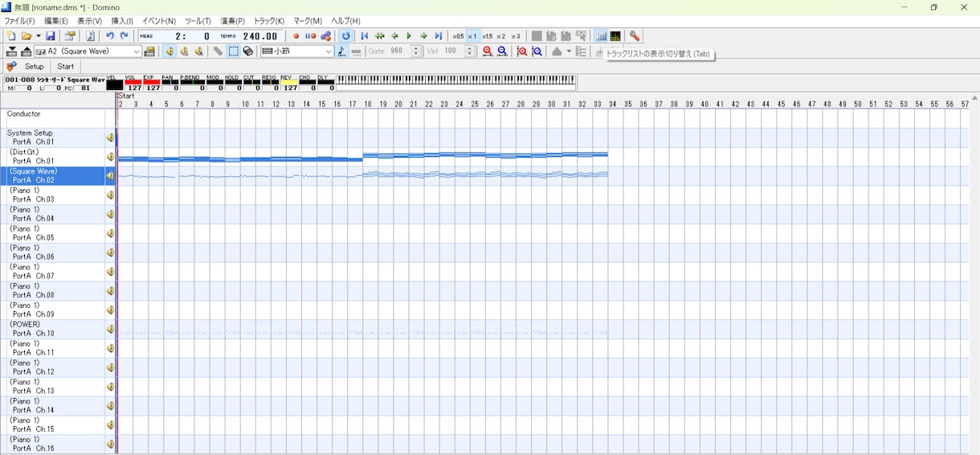Click the undo arrow icon
The height and width of the screenshot is (455, 980).
click(x=110, y=36)
